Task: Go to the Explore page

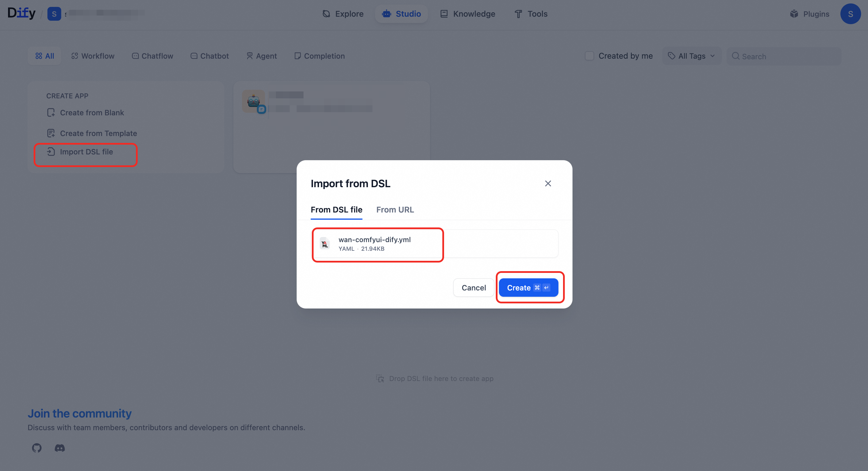Action: point(343,14)
